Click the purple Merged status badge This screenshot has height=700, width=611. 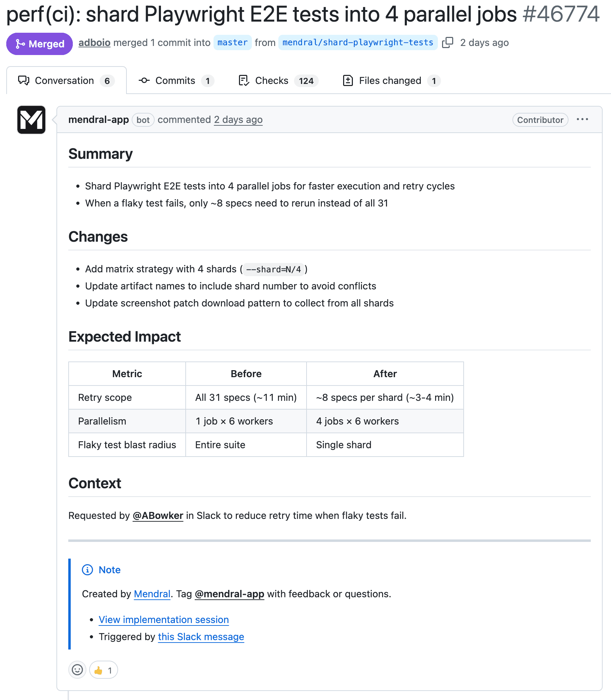pos(39,44)
